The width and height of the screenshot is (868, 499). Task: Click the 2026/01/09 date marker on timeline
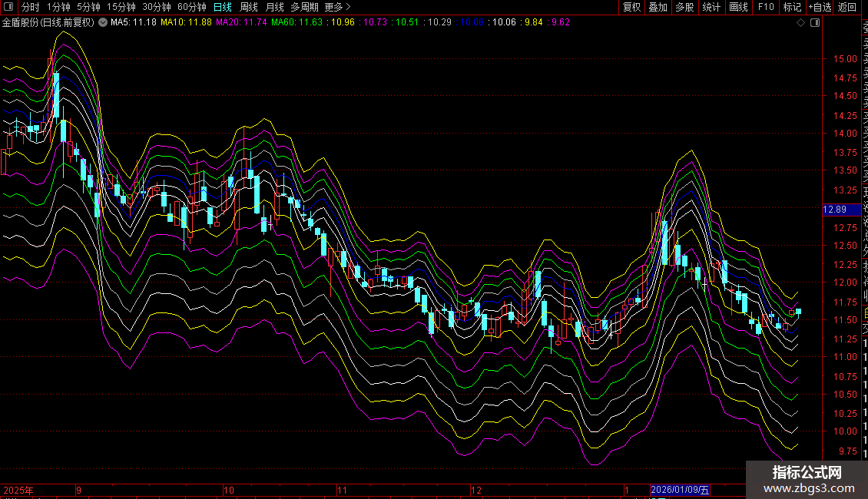681,490
